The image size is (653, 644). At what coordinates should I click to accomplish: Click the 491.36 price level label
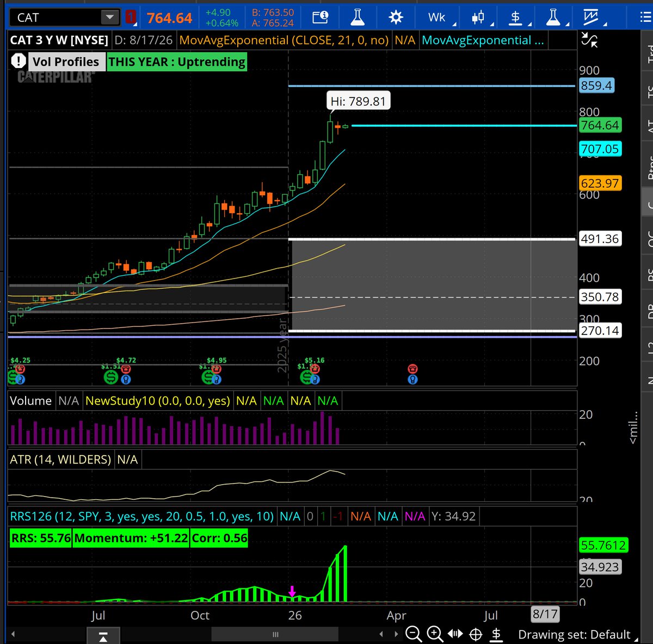click(x=600, y=238)
